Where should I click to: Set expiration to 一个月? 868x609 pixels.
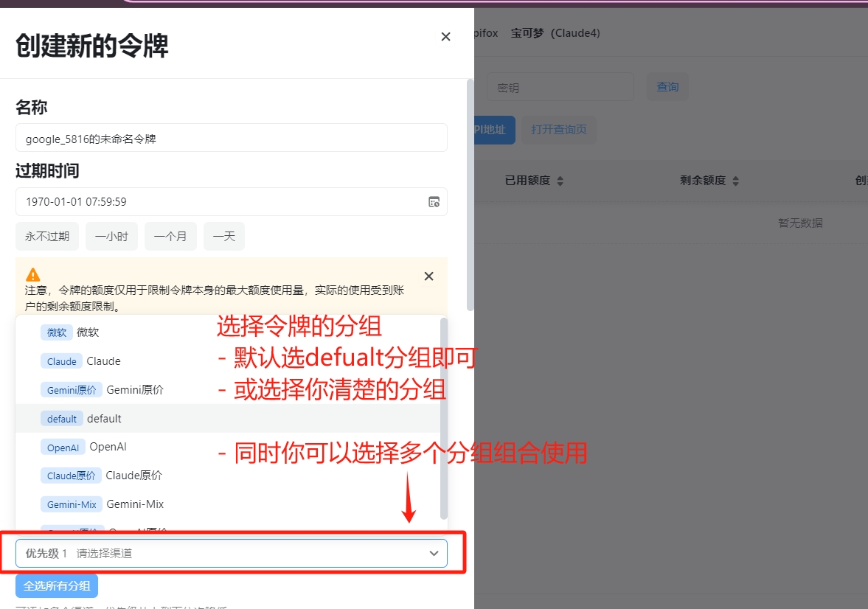[x=170, y=237]
